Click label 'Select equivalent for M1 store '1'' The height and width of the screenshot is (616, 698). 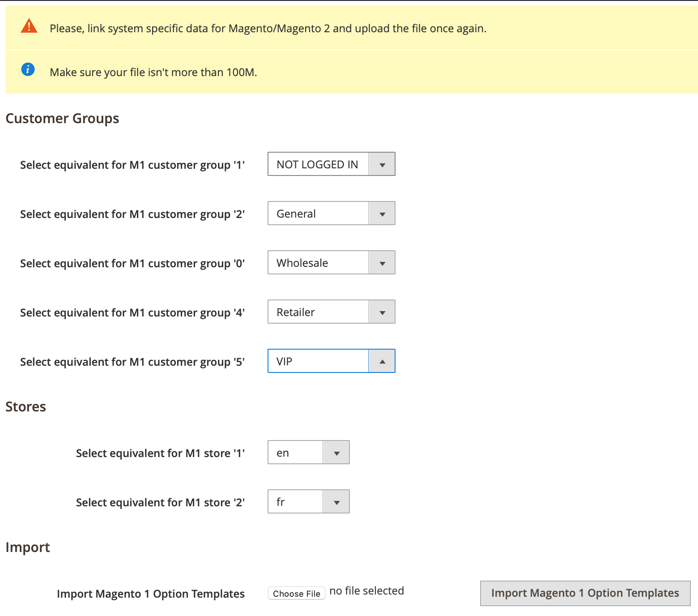click(160, 453)
